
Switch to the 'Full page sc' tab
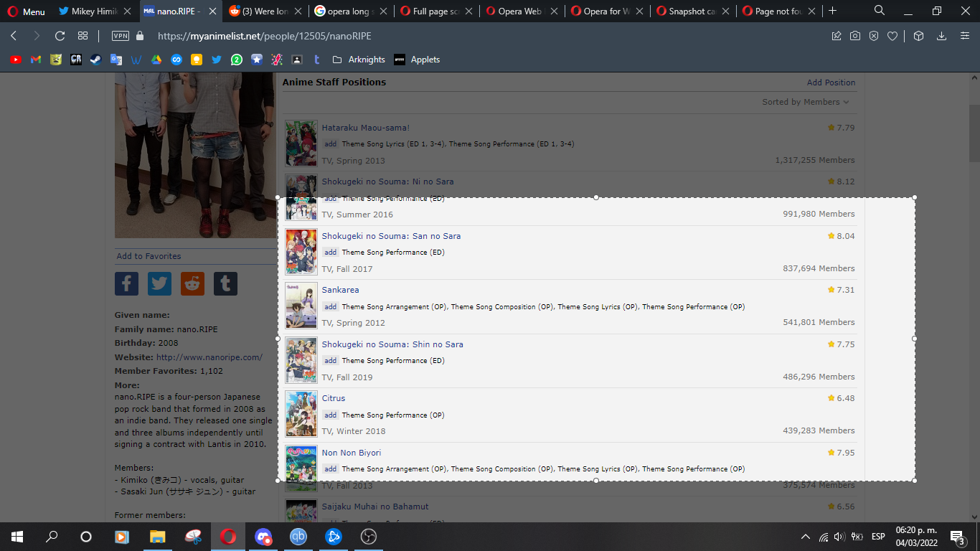pos(435,11)
